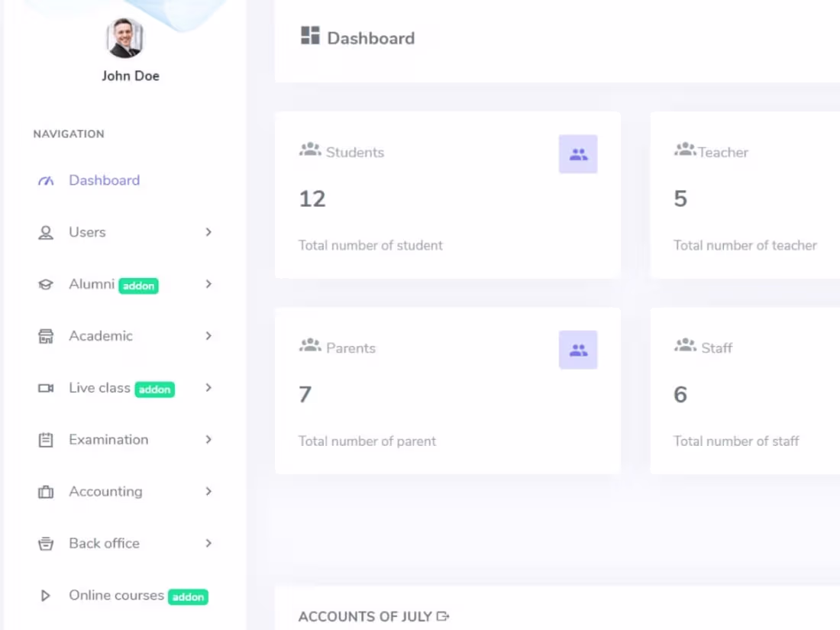The width and height of the screenshot is (840, 630).
Task: Click the Online courses play icon
Action: click(x=46, y=596)
